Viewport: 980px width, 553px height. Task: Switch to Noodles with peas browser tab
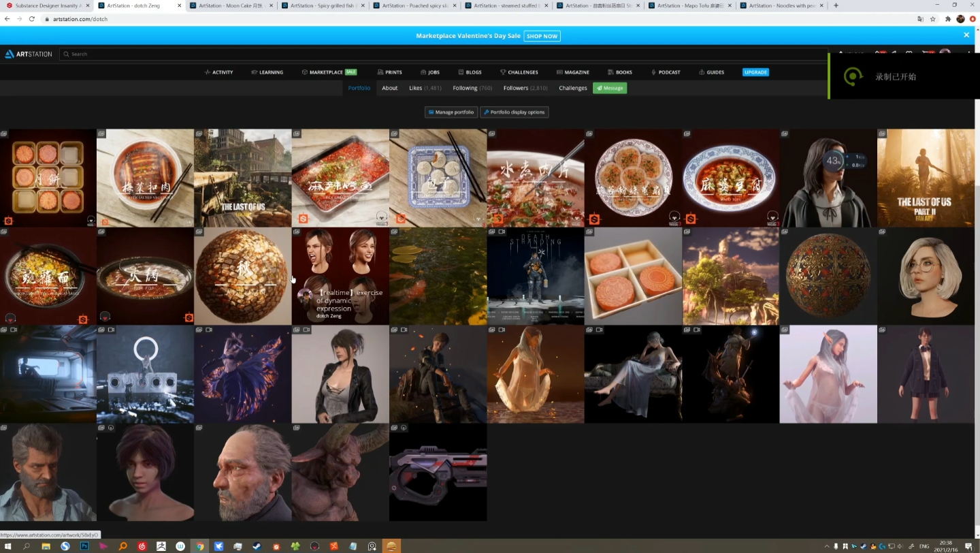tap(780, 5)
